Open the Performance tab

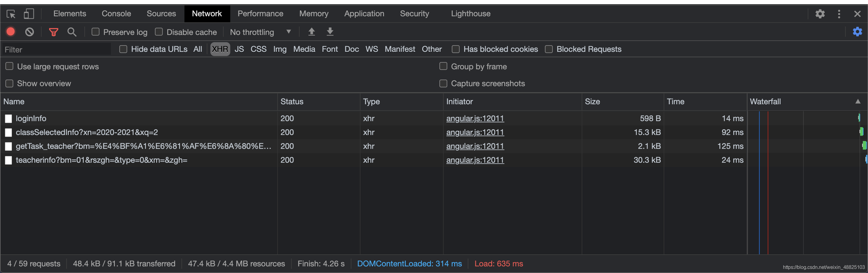[260, 14]
